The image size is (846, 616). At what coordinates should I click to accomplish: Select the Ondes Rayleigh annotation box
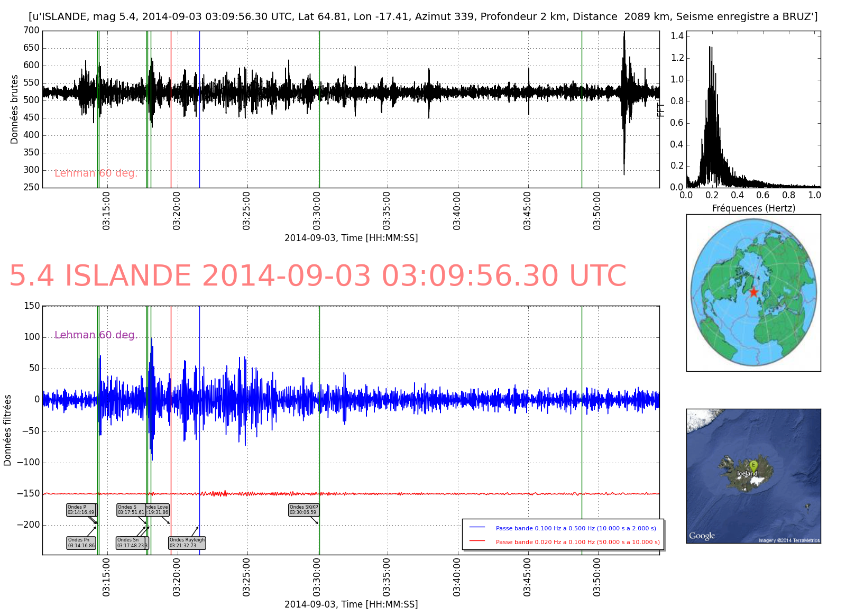187,543
